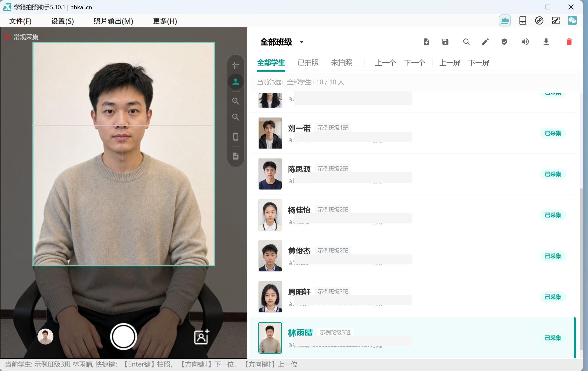Open the WeChat icon
This screenshot has width=588, height=371.
[x=572, y=20]
